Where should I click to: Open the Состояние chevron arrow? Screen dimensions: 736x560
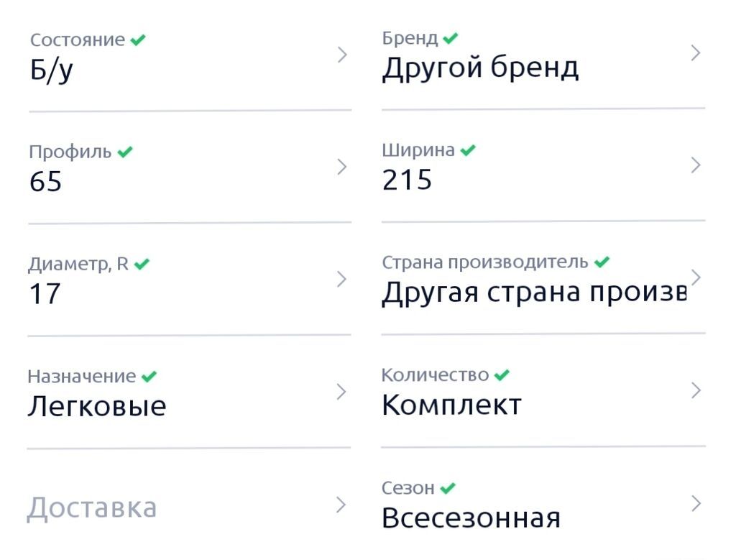tap(343, 55)
